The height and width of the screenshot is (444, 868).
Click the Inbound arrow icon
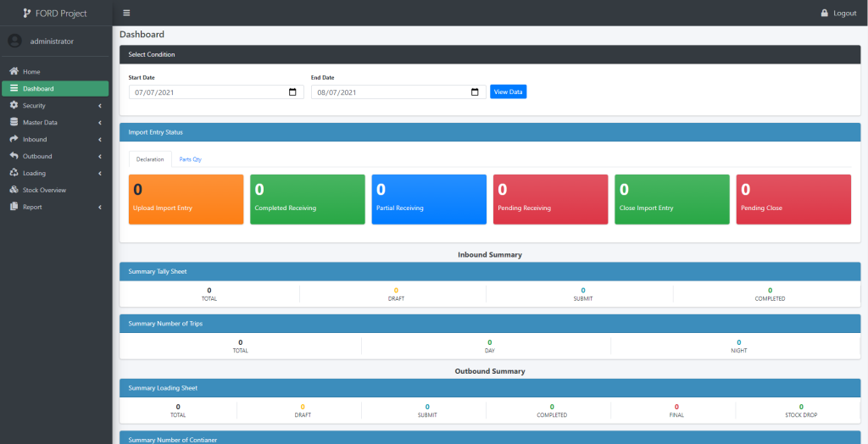[14, 139]
